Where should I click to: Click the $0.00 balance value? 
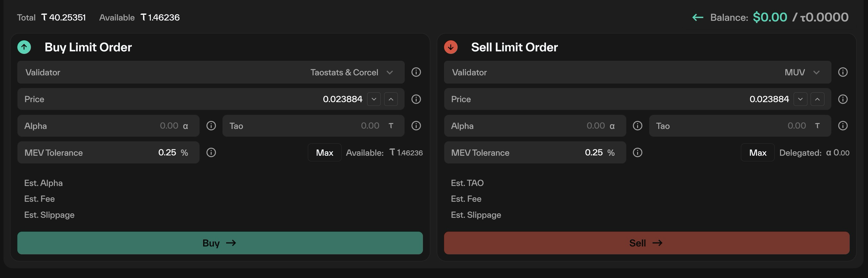point(770,17)
